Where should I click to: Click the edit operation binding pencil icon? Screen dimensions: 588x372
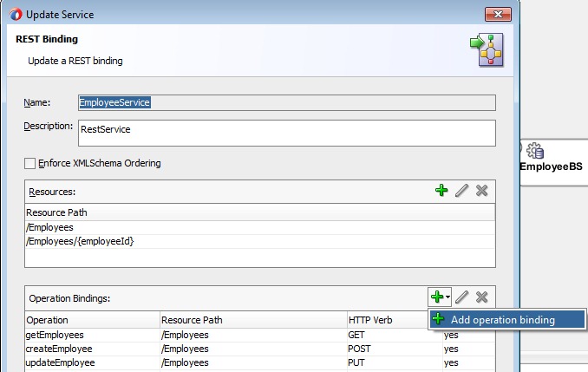pyautogui.click(x=462, y=297)
